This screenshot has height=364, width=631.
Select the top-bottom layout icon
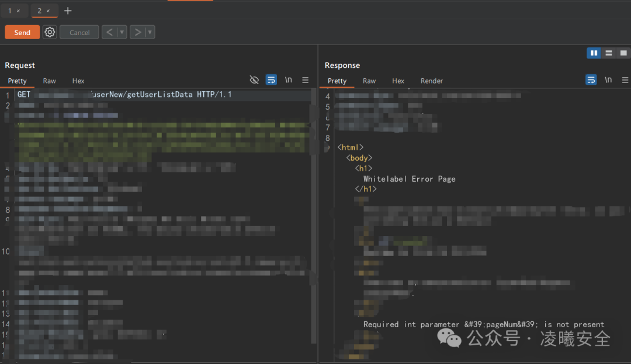point(609,53)
